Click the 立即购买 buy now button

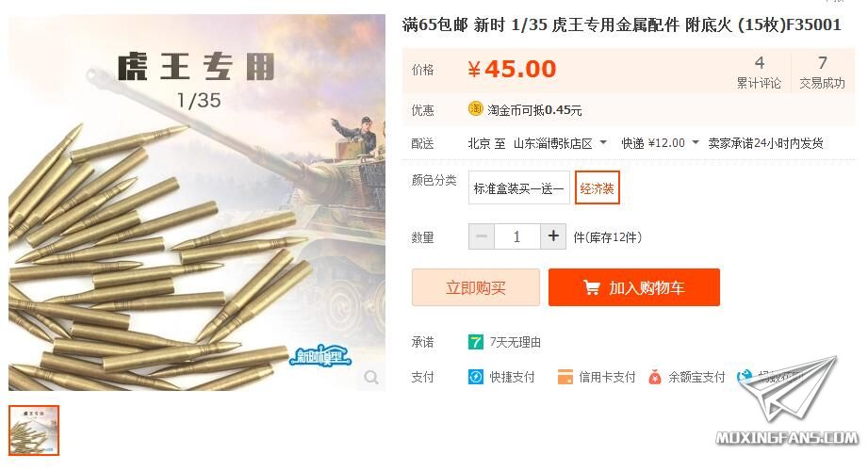tap(476, 287)
